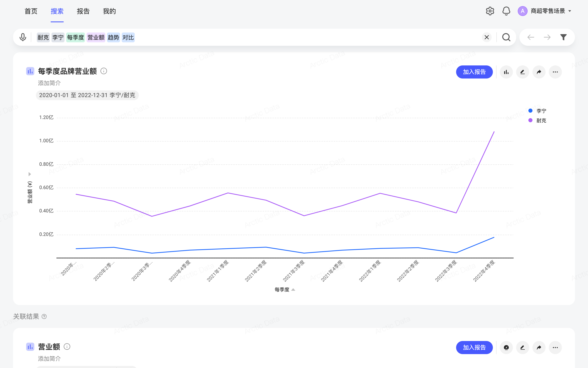Screen dimensions: 588x368
Task: Add description under 每季度品牌营业额 title
Action: [x=49, y=83]
